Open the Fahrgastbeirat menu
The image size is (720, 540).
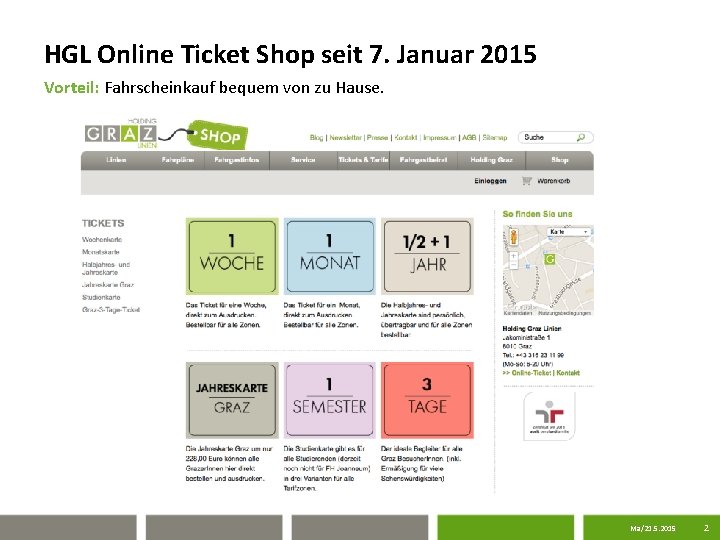click(x=423, y=160)
